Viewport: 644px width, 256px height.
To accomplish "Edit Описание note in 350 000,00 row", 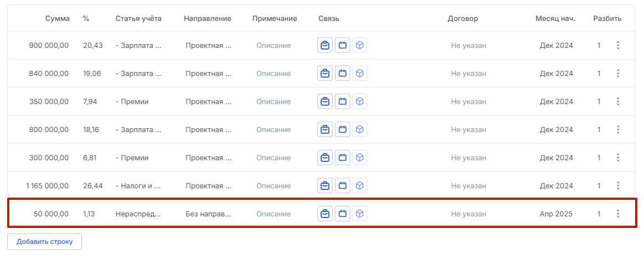I will (273, 101).
